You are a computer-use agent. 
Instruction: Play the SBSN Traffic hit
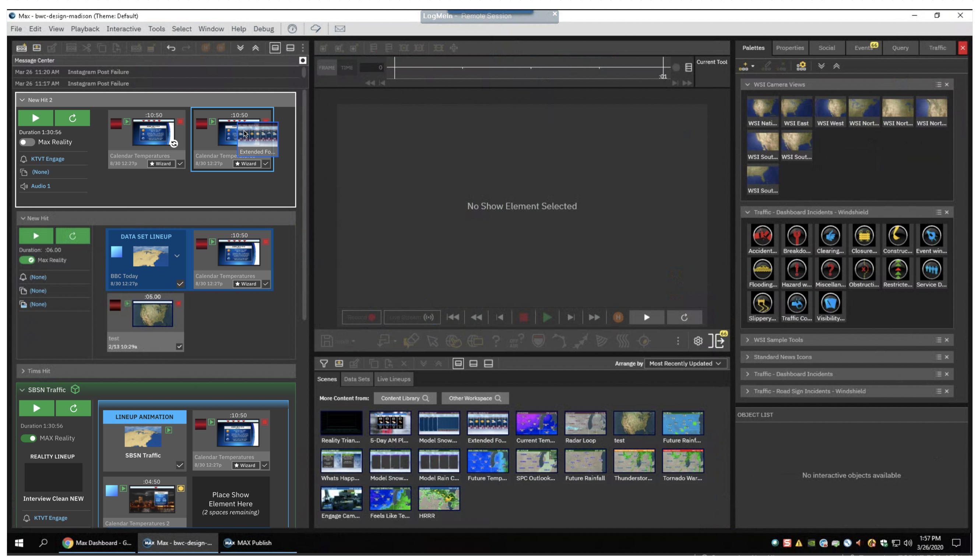(36, 408)
